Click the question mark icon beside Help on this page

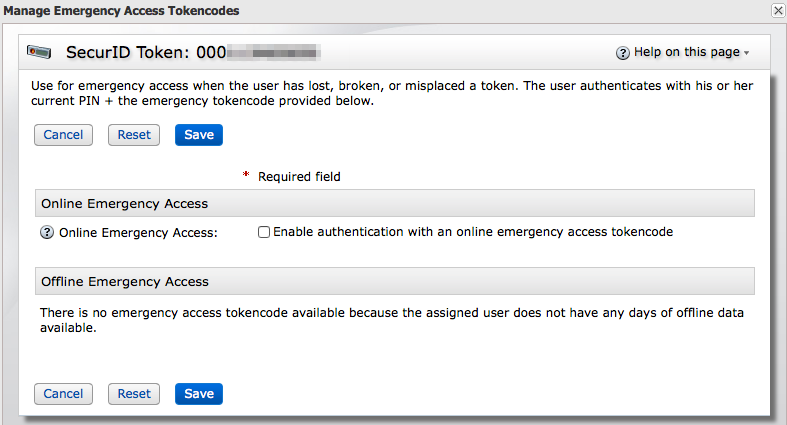pyautogui.click(x=622, y=53)
